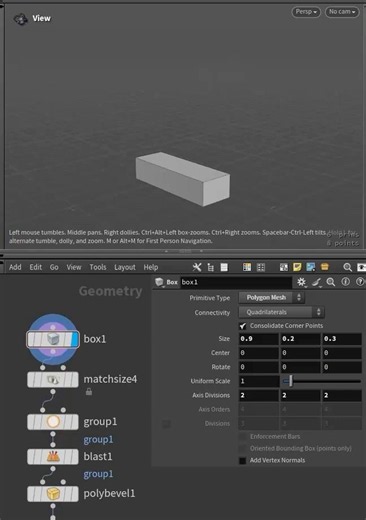Open the Connectivity Quadrilaterals dropdown
This screenshot has height=520, width=366.
tap(281, 312)
